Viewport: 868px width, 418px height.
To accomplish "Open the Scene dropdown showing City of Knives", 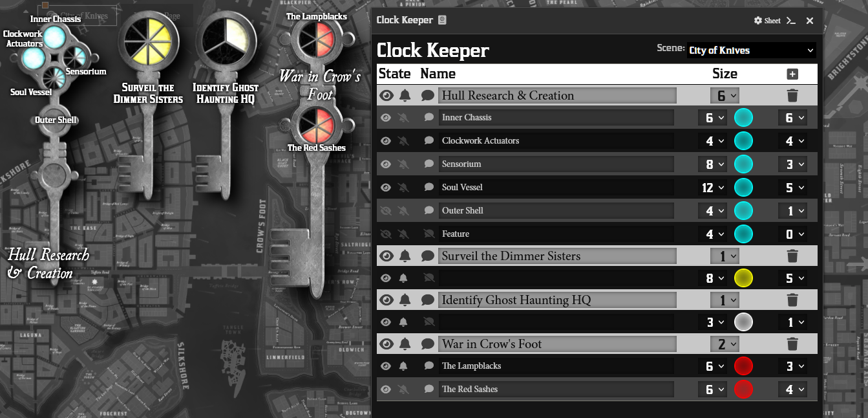I will 751,50.
